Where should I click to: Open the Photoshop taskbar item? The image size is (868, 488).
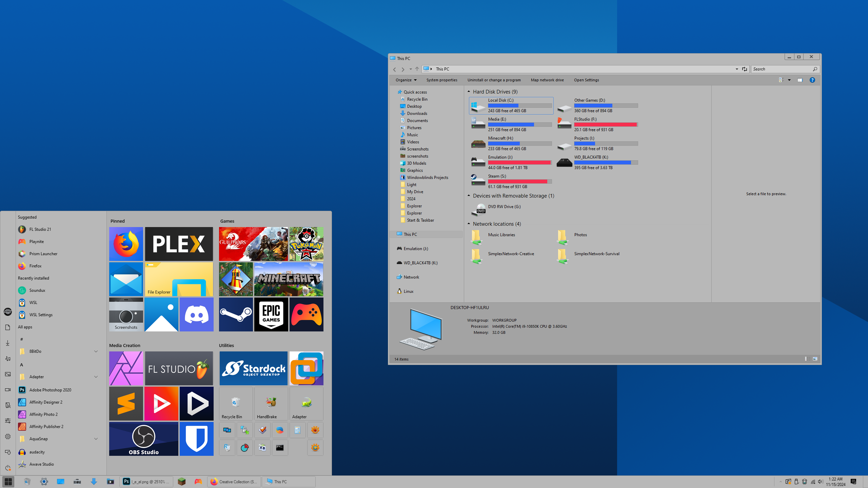pyautogui.click(x=146, y=482)
